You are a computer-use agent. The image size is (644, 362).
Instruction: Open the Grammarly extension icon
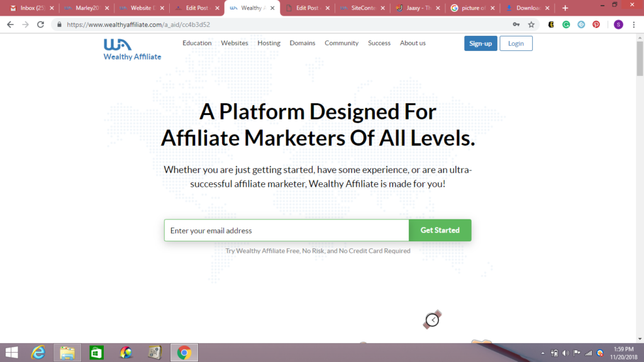(567, 25)
